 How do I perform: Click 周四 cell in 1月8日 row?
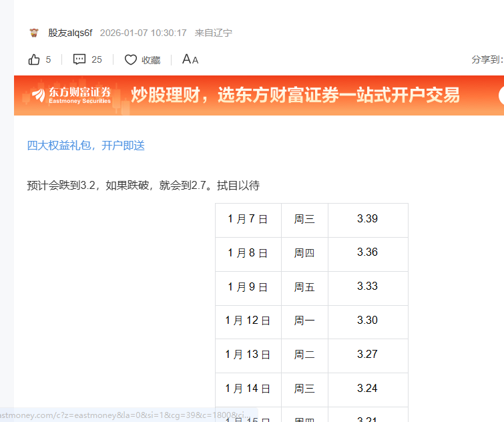[x=304, y=254]
